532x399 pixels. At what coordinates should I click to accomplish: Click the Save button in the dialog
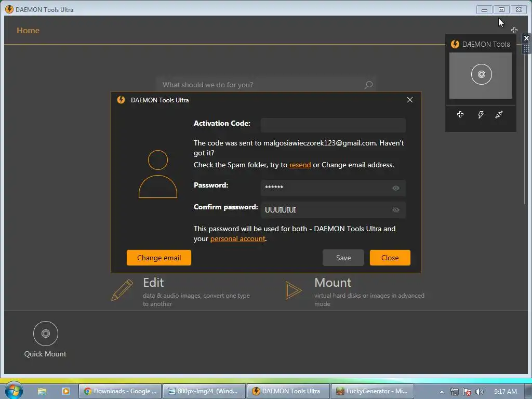(x=343, y=258)
